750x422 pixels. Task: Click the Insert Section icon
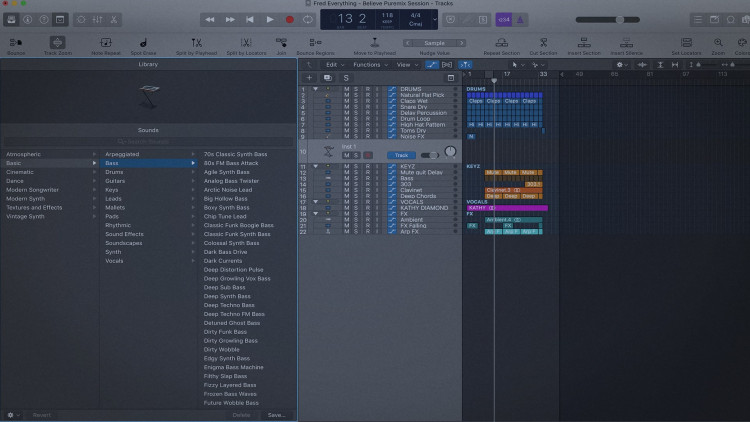click(x=584, y=45)
